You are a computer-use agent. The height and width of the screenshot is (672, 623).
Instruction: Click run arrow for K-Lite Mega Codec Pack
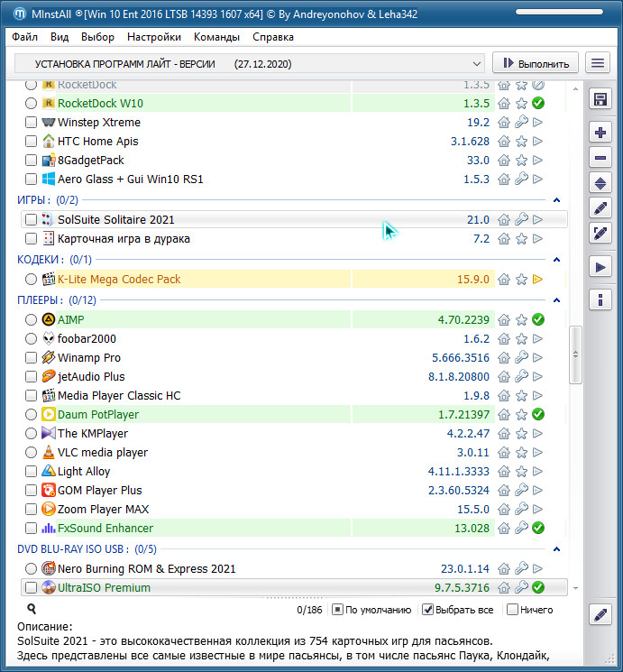point(537,280)
